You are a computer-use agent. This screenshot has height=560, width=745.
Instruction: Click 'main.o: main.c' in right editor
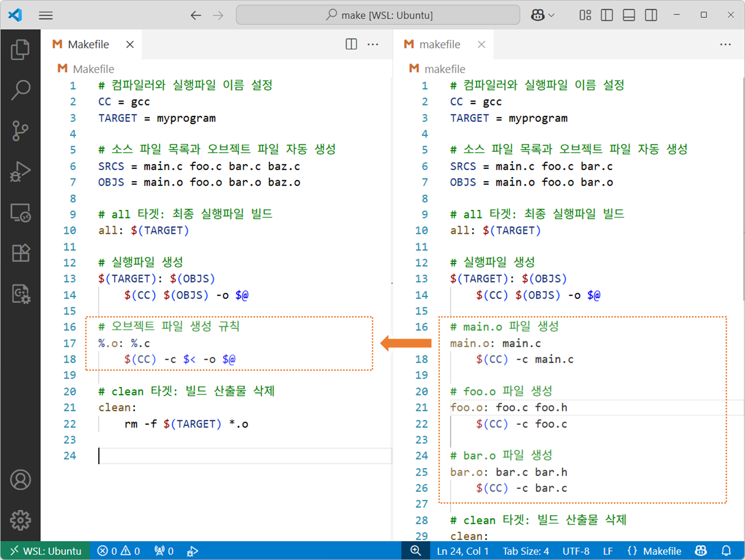[495, 343]
